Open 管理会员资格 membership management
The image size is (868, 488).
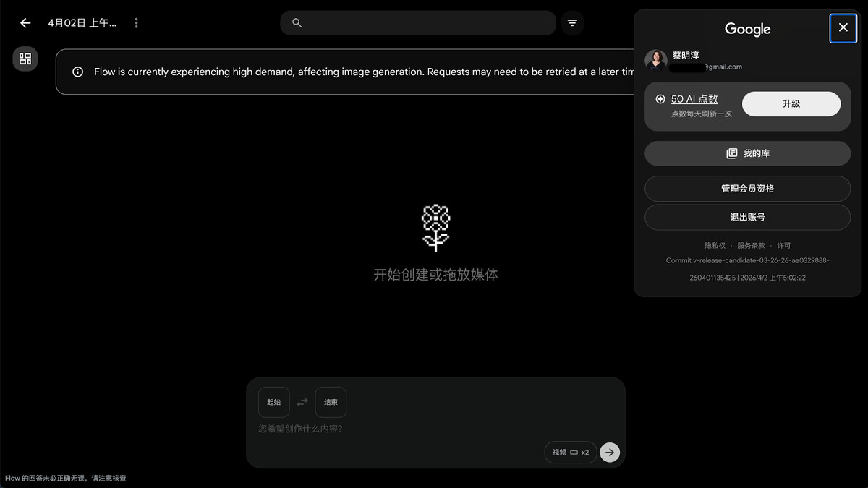(x=747, y=189)
